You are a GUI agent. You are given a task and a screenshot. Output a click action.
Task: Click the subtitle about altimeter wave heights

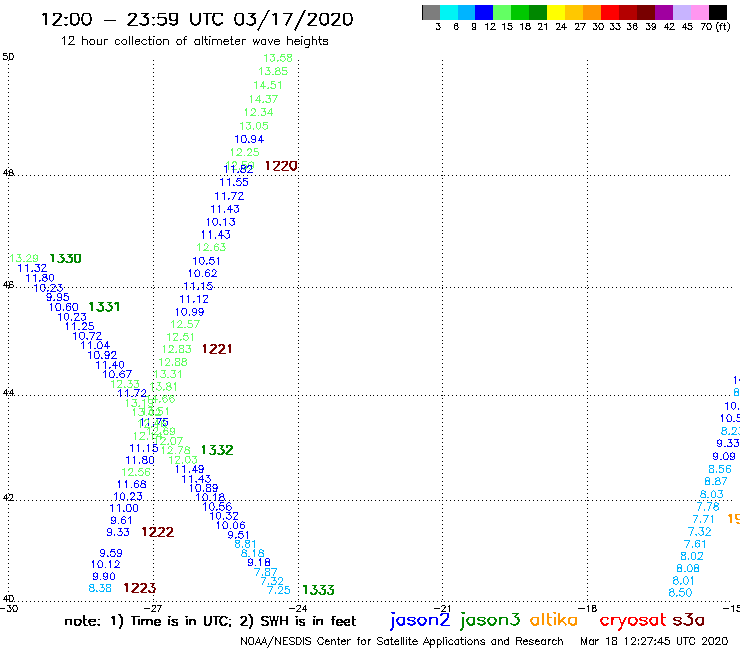194,41
